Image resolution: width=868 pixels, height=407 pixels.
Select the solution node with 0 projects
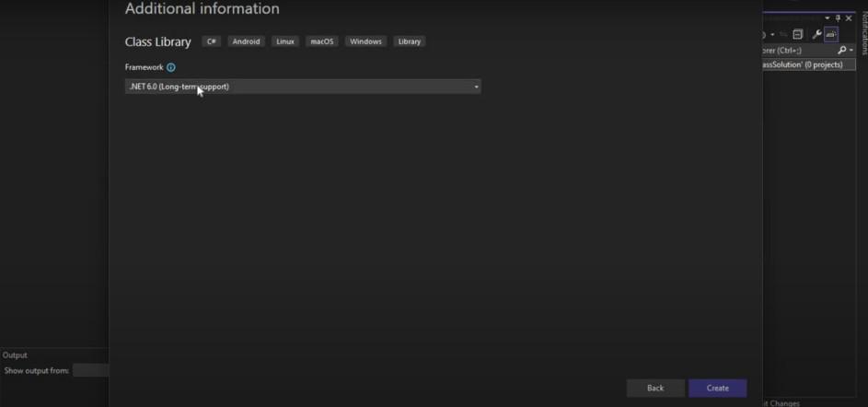[x=809, y=64]
